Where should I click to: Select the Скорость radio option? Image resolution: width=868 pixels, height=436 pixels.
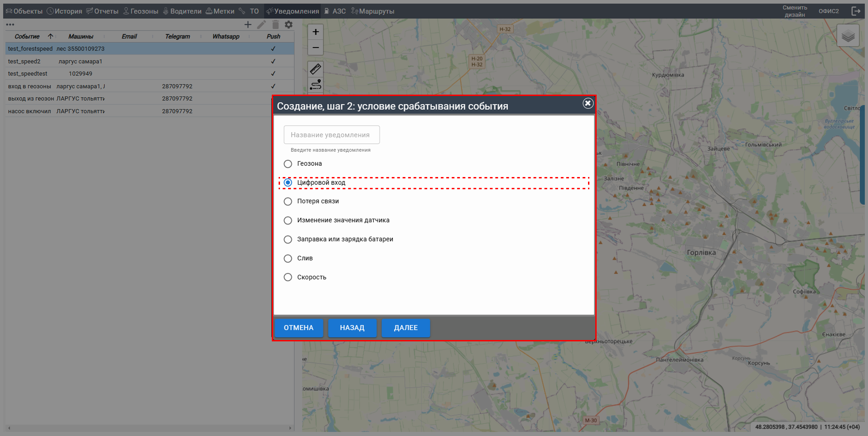pyautogui.click(x=288, y=277)
